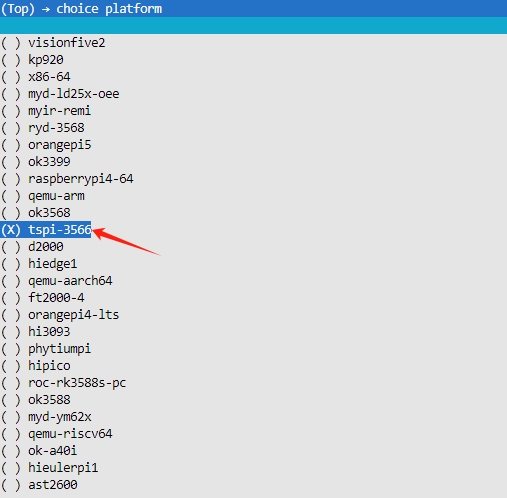The width and height of the screenshot is (507, 498).
Task: Choose ok3568 platform entry
Action: (36, 213)
